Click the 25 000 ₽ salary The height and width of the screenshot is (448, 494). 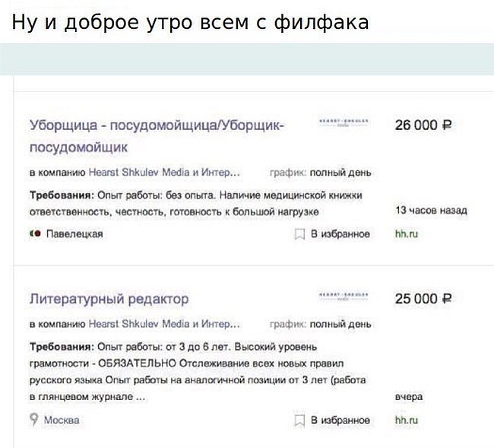point(424,298)
